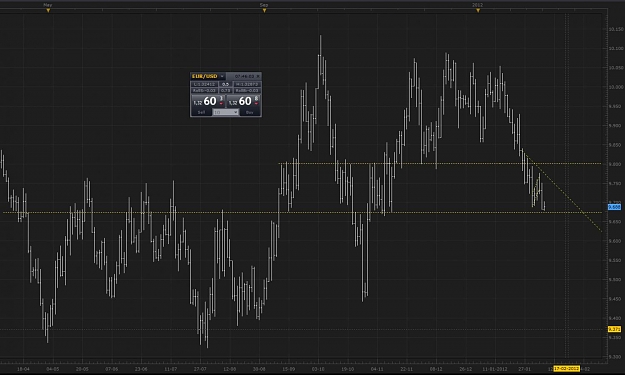Click the 27-07 date axis label
Image resolution: width=625 pixels, height=375 pixels.
click(200, 369)
